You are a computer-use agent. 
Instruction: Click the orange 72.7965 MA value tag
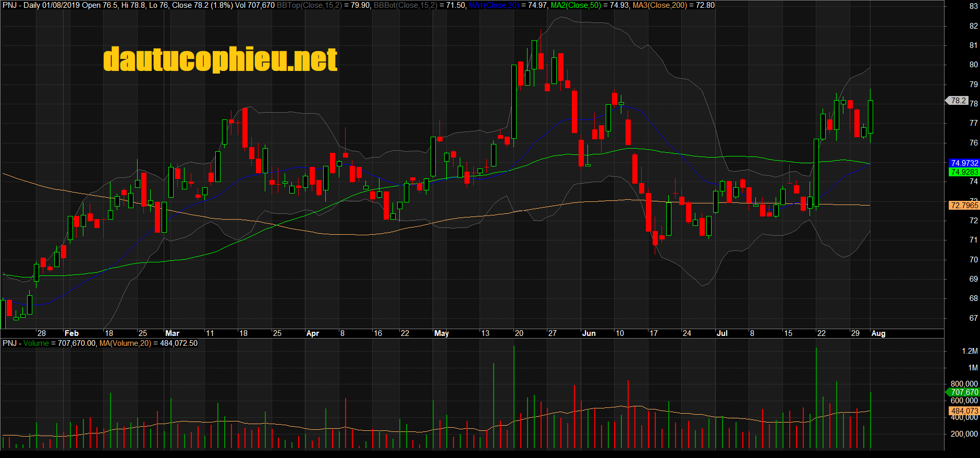click(x=964, y=206)
